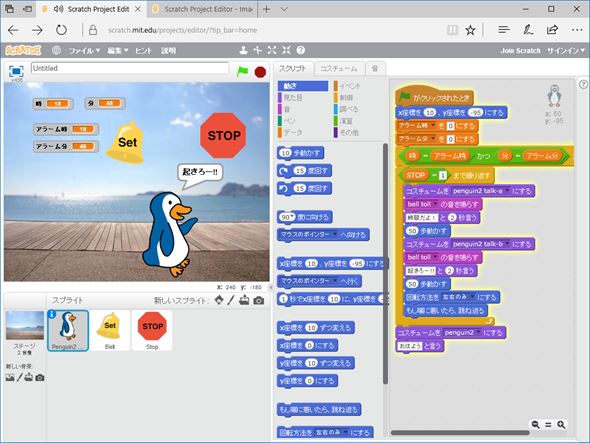Select the duplicate stamp tool

click(x=244, y=50)
